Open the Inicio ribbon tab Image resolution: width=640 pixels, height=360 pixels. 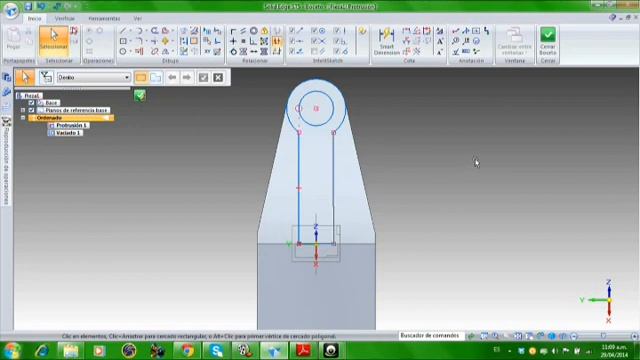coord(34,19)
